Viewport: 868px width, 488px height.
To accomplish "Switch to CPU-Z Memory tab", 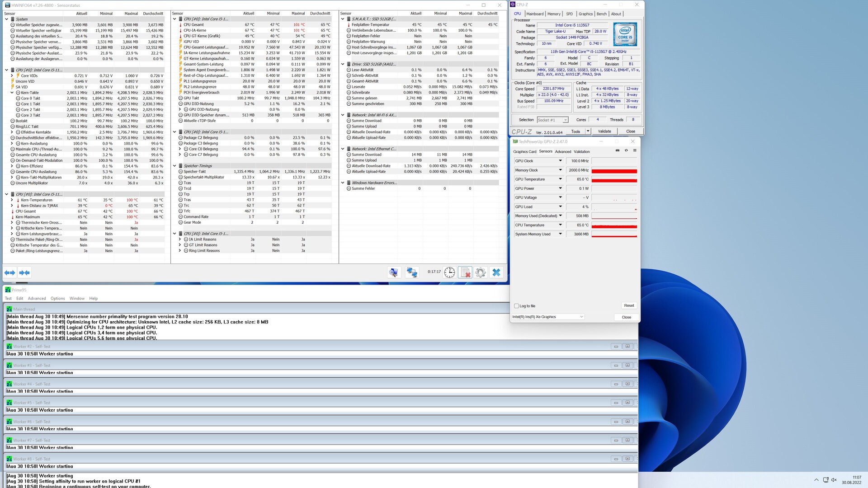I will click(554, 14).
